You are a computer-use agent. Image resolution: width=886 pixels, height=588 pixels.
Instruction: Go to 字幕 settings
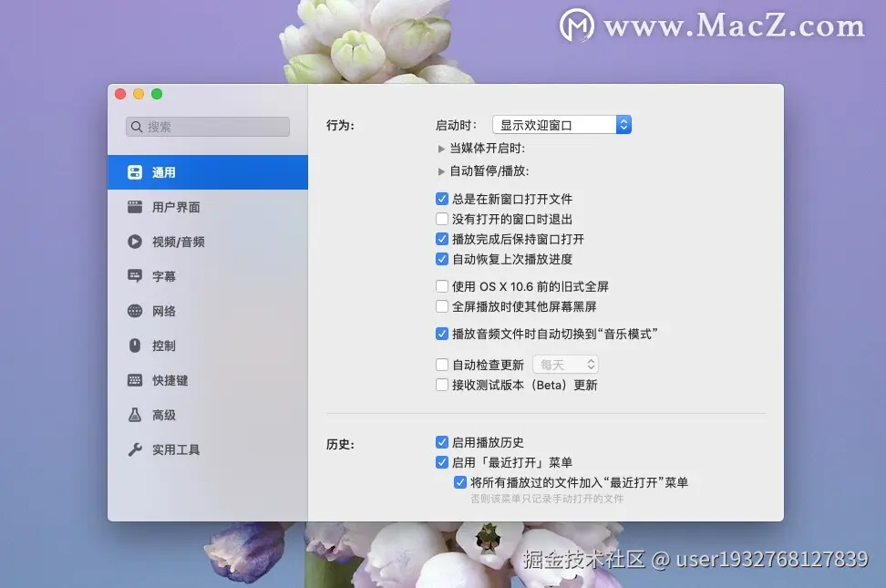[208, 276]
